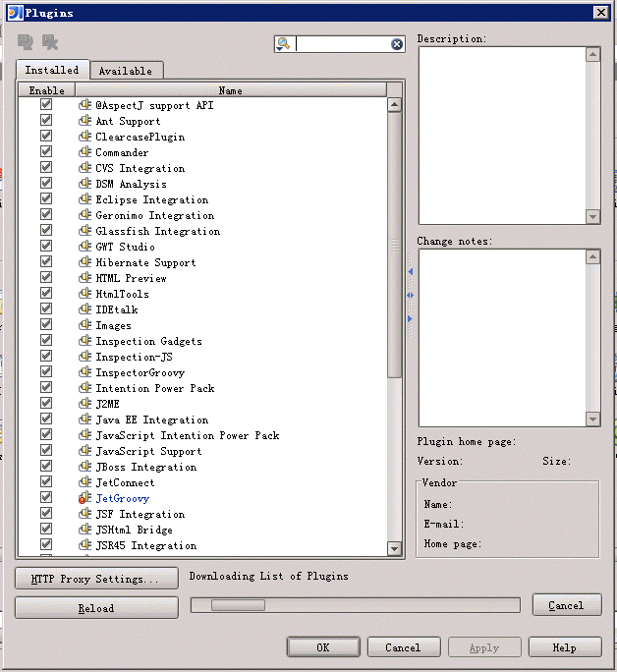Click the plugin icon beside Ant Support
This screenshot has height=672, width=617.
pos(84,121)
